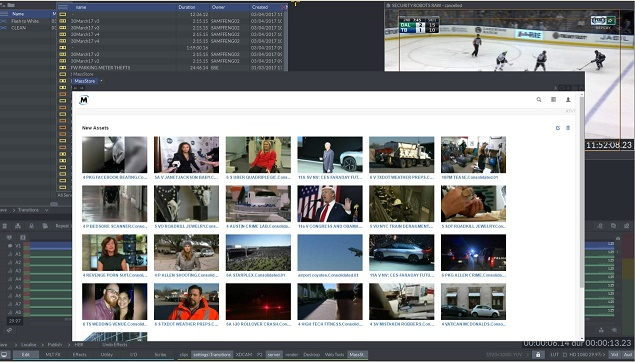Toggle the A3 audio track speaker
This screenshot has height=362, width=635.
tap(10, 270)
